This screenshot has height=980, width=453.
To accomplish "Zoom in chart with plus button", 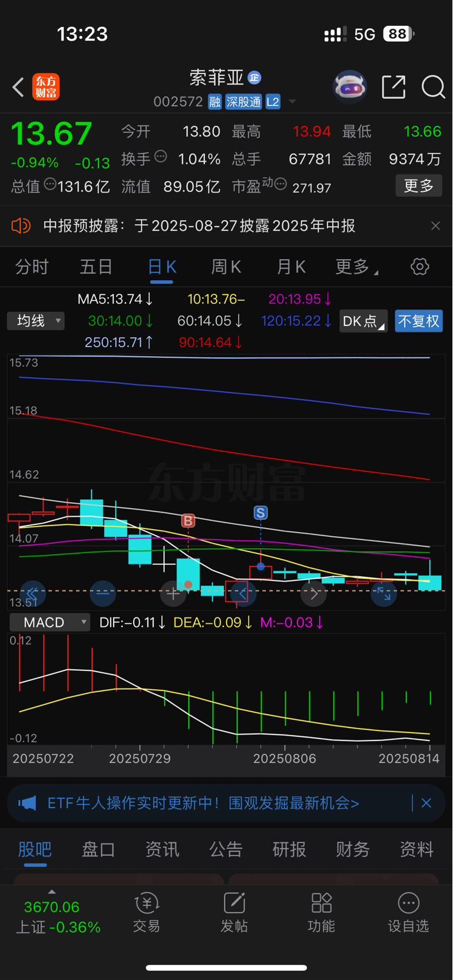I will pyautogui.click(x=173, y=594).
